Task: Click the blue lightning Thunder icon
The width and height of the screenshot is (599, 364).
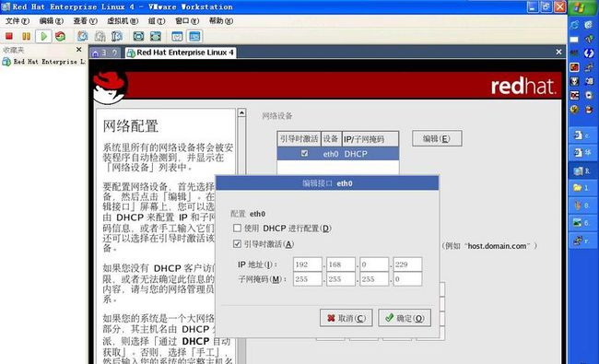Action: (589, 53)
